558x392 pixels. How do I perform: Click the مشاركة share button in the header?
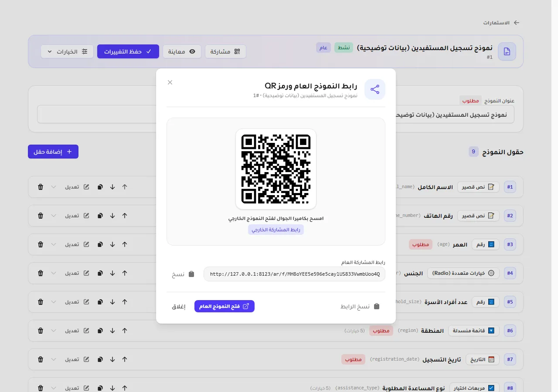click(x=225, y=51)
